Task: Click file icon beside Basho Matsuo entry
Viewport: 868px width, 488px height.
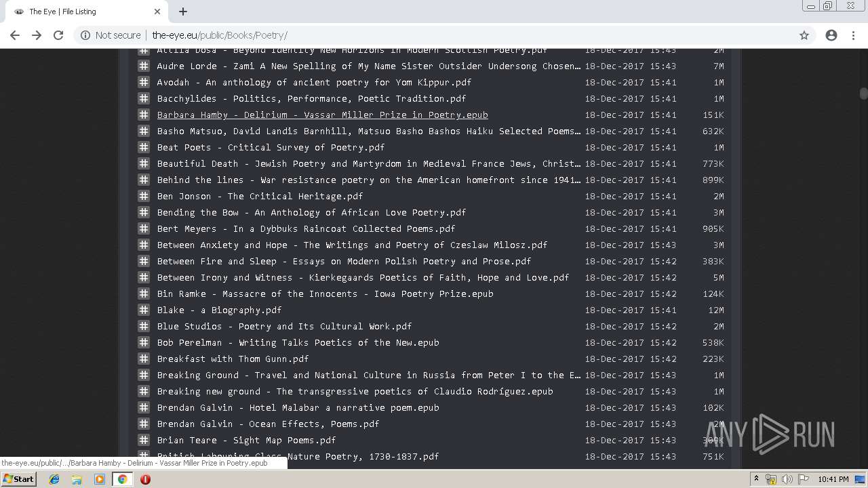Action: click(144, 131)
